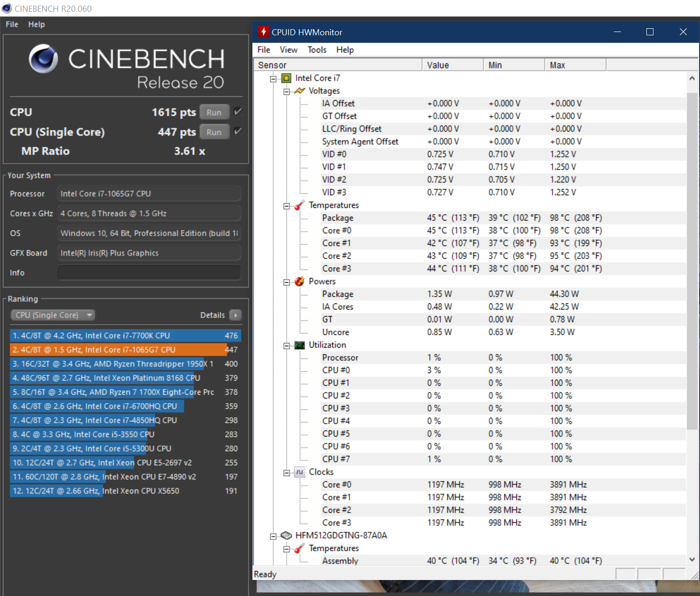Toggle the CPU test checkbox

[238, 111]
